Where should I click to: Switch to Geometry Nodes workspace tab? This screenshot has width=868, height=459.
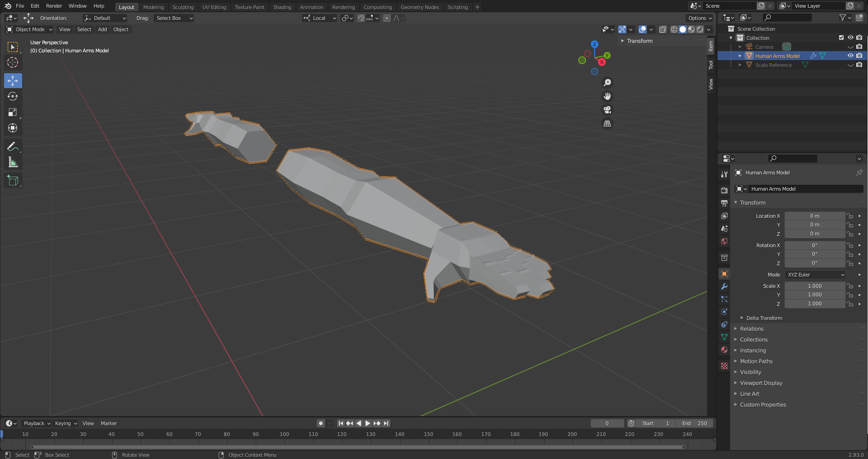tap(420, 7)
